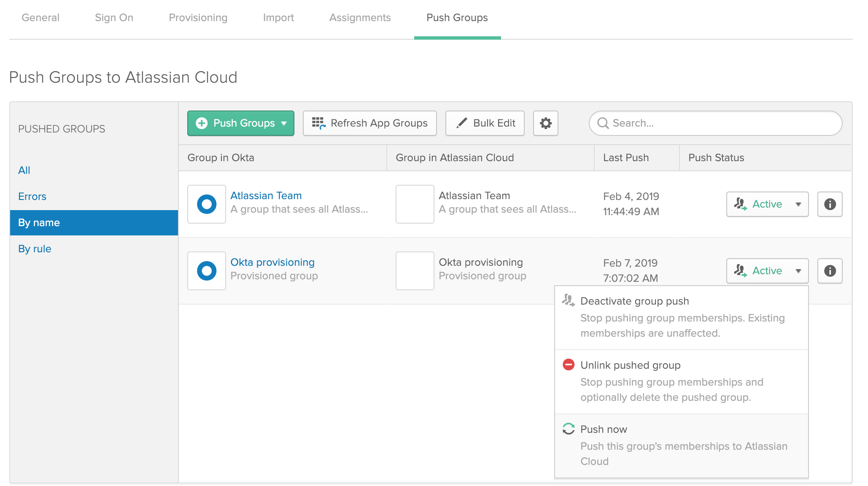Choose Deactivate group push
868x486 pixels.
682,317
